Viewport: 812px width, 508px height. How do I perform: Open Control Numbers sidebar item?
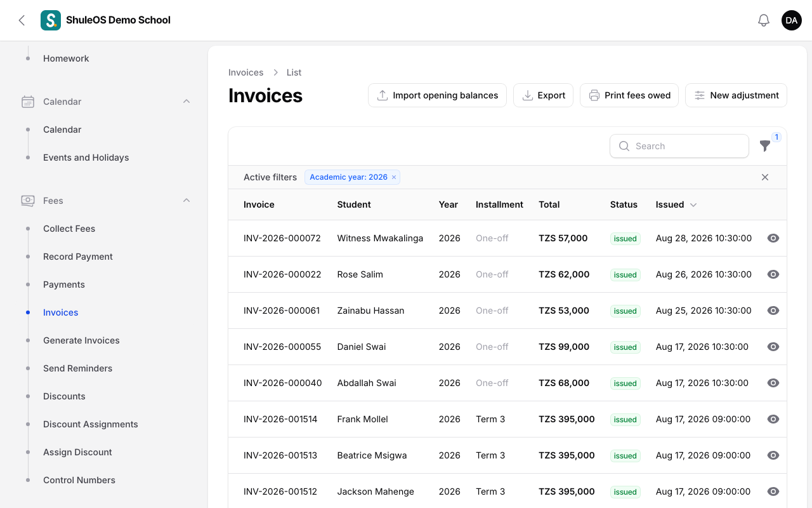coord(79,480)
